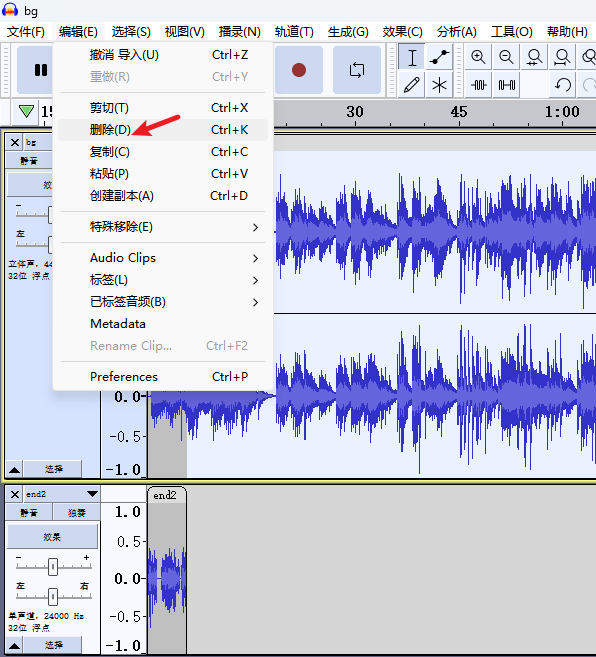Click the end2 clip title bar
Viewport: 596px width, 657px height.
(167, 495)
